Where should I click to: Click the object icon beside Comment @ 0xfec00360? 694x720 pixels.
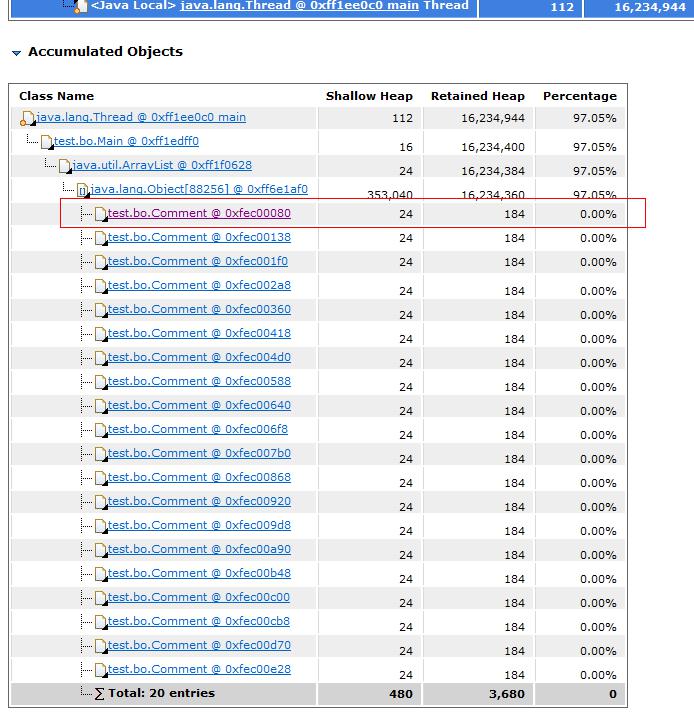tap(101, 310)
